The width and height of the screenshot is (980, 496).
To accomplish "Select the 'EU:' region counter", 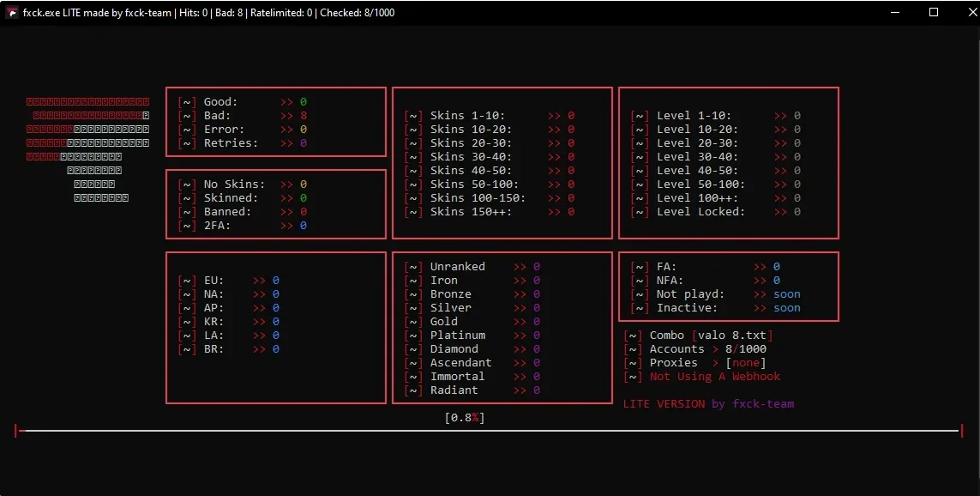I will tap(229, 281).
